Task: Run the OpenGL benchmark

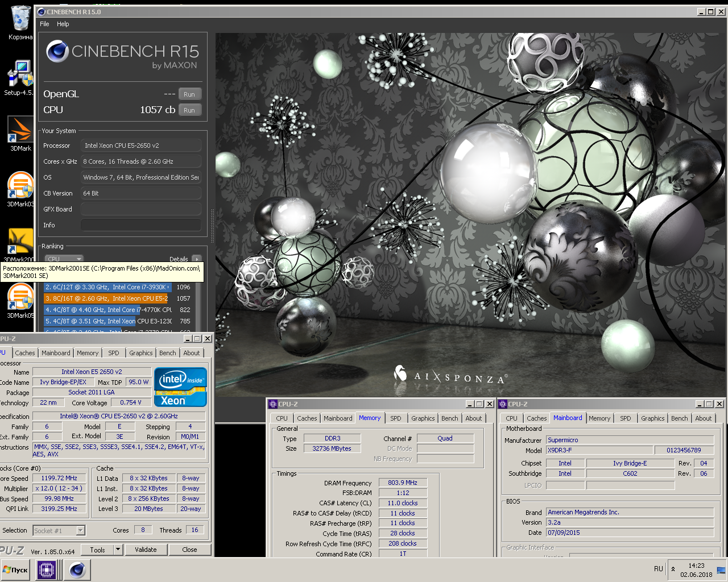Action: pyautogui.click(x=189, y=94)
